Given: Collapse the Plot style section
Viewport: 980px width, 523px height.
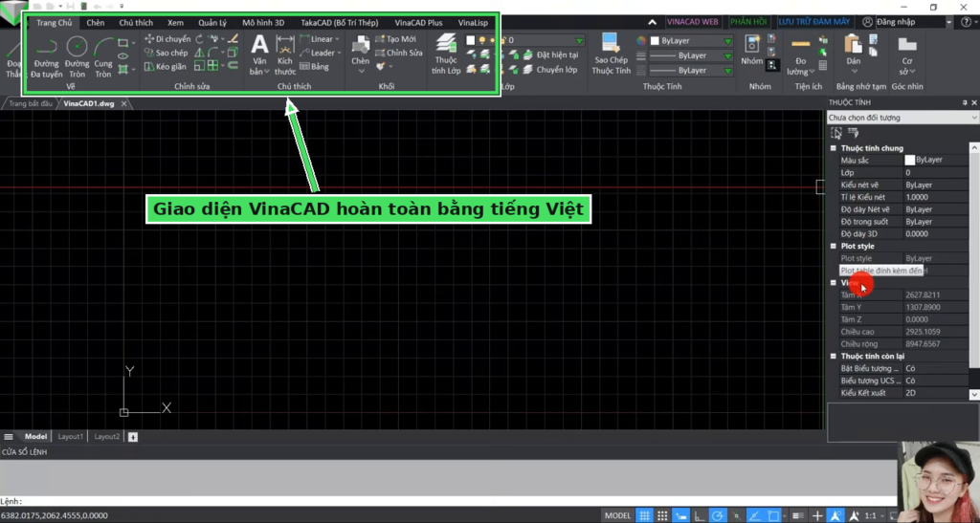Looking at the screenshot, I should [834, 246].
